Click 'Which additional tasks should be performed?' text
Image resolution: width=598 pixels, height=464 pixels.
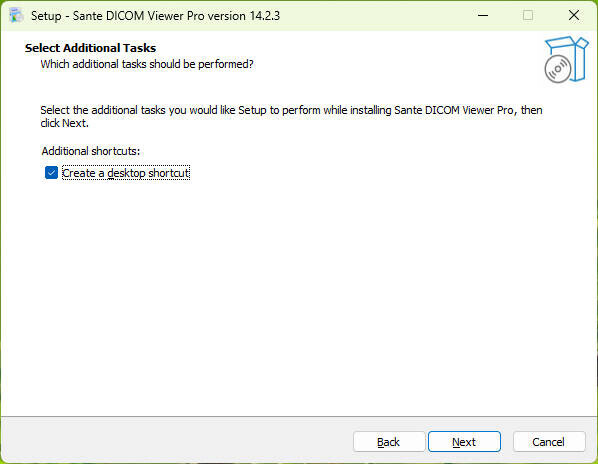coord(147,64)
